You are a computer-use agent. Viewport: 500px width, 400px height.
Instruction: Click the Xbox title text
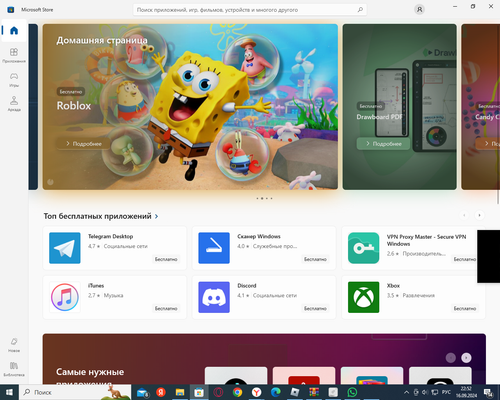(x=393, y=286)
